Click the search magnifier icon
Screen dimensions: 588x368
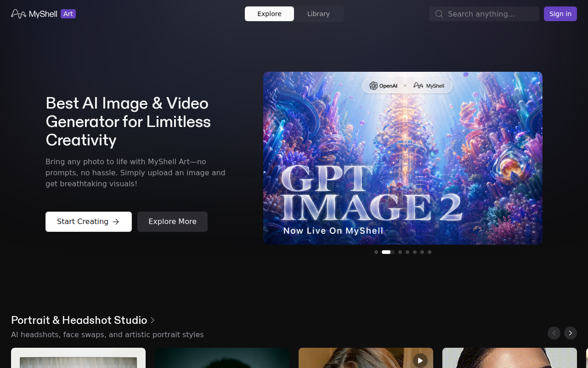tap(439, 14)
